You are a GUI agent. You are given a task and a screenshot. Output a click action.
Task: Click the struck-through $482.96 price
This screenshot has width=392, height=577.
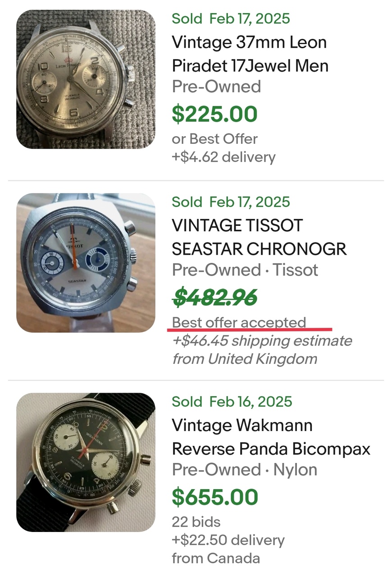tap(214, 297)
